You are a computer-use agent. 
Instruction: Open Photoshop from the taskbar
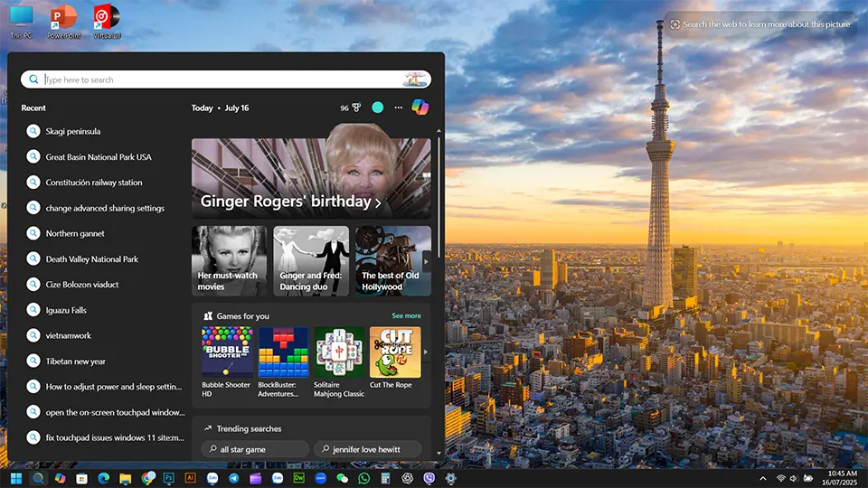[x=169, y=478]
